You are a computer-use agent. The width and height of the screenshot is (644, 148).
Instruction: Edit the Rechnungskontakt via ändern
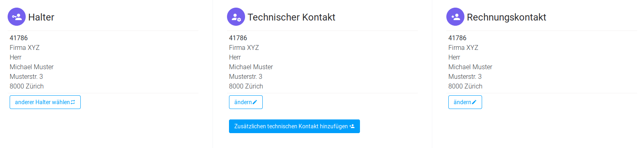point(465,102)
